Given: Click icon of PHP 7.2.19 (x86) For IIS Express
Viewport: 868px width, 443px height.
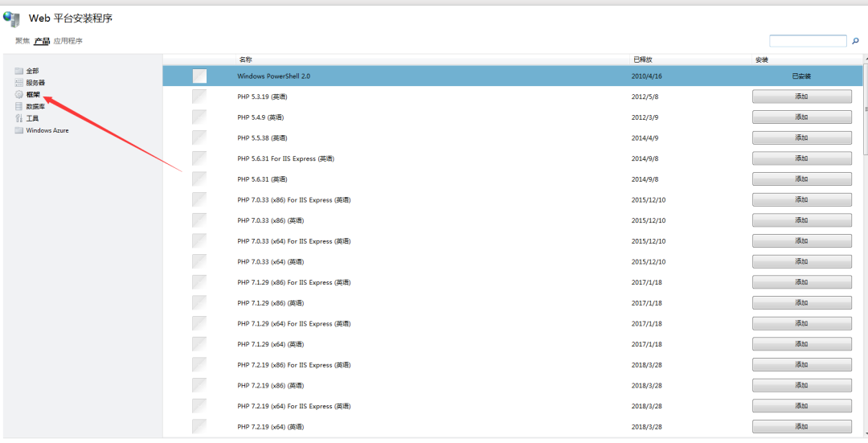Looking at the screenshot, I should click(199, 365).
